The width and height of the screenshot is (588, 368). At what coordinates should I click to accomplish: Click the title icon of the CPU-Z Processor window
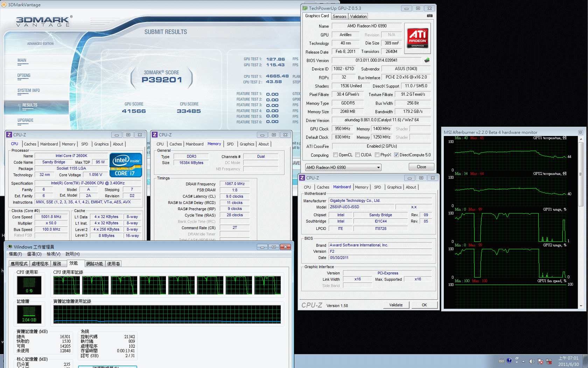(9, 135)
